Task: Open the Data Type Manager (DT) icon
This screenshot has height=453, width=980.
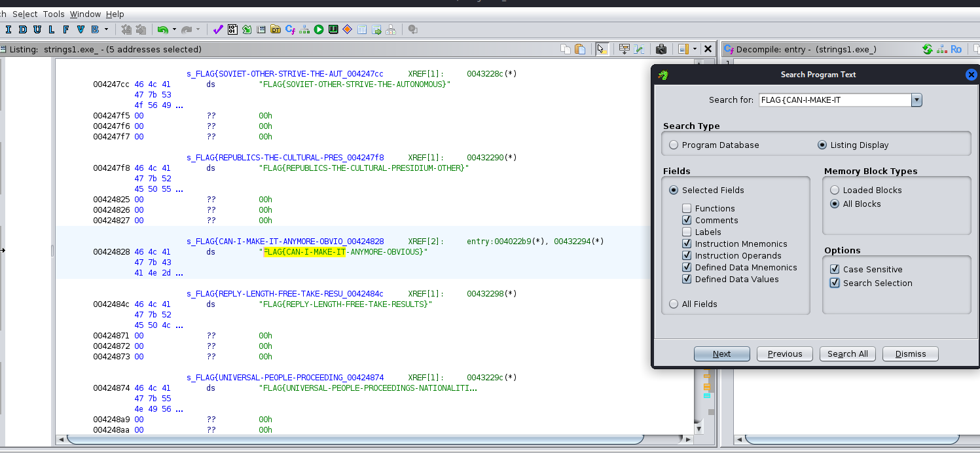Action: (276, 29)
